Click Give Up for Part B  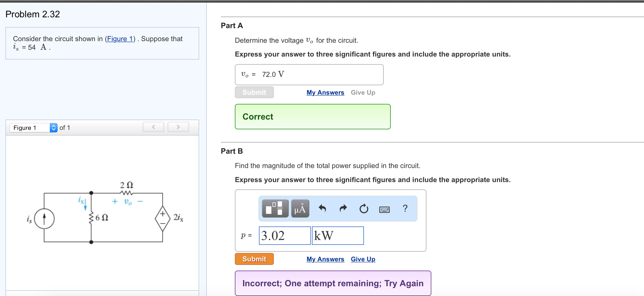coord(363,259)
